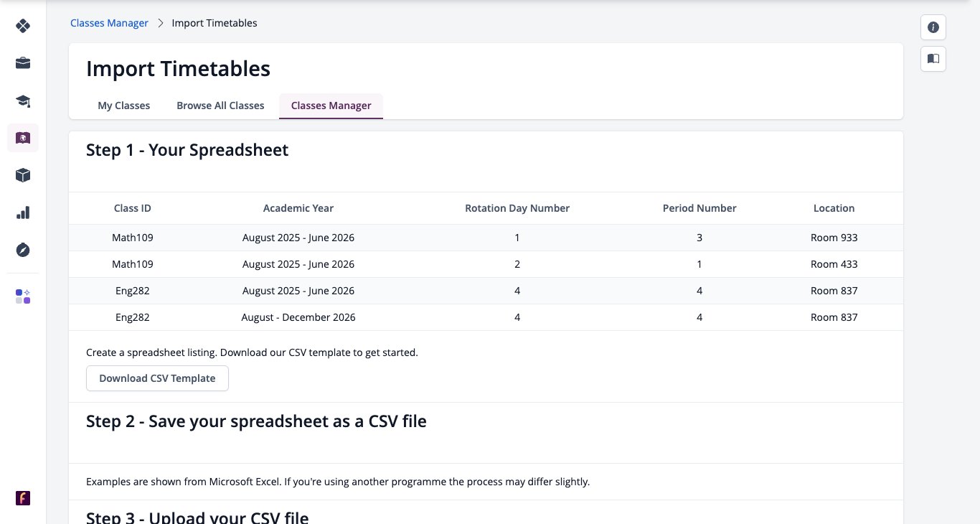The height and width of the screenshot is (524, 980).
Task: Click Import Timetables breadcrumb text
Action: click(x=215, y=23)
